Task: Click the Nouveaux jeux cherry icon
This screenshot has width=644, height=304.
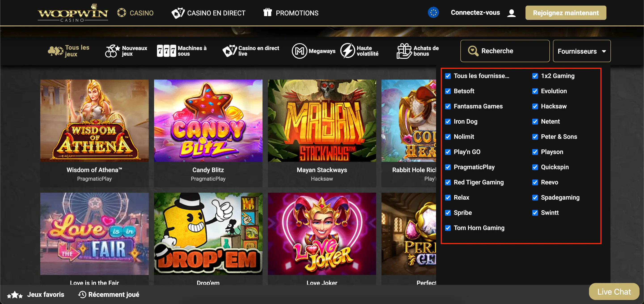Action: click(x=112, y=51)
